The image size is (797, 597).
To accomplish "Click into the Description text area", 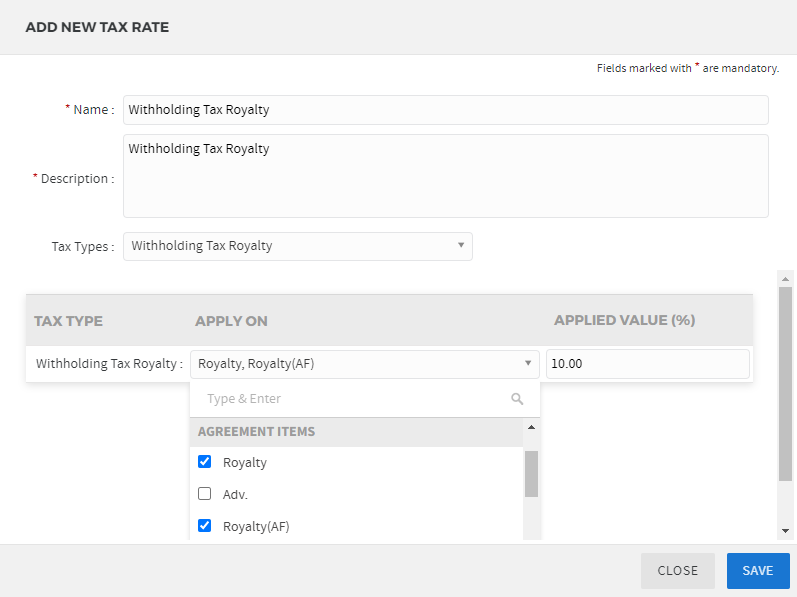I will [445, 176].
